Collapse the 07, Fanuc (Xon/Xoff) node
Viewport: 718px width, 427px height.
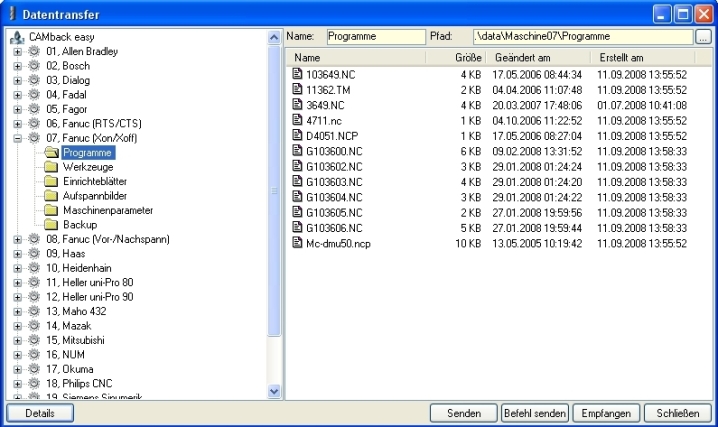17,139
